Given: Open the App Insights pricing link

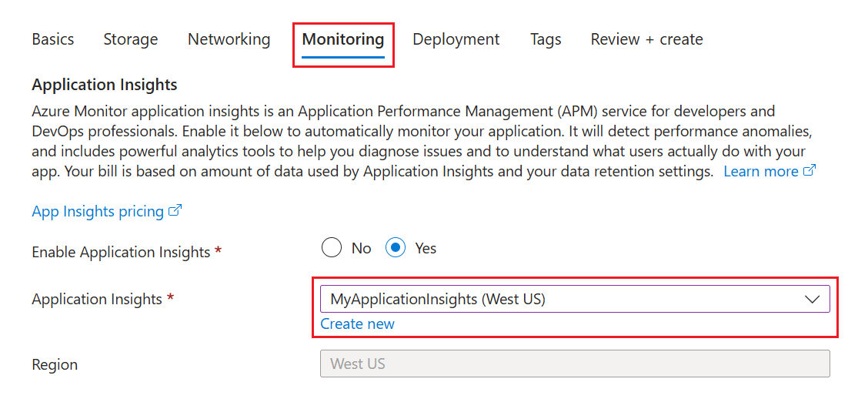Looking at the screenshot, I should pyautogui.click(x=98, y=212).
